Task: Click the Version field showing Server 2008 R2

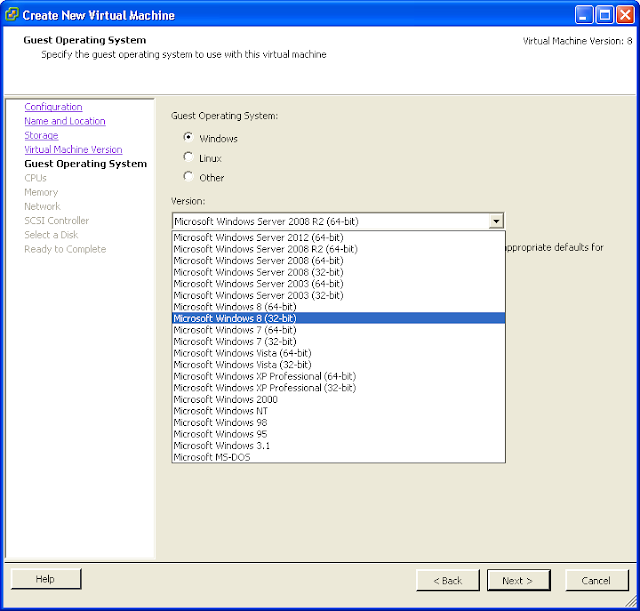Action: 331,221
